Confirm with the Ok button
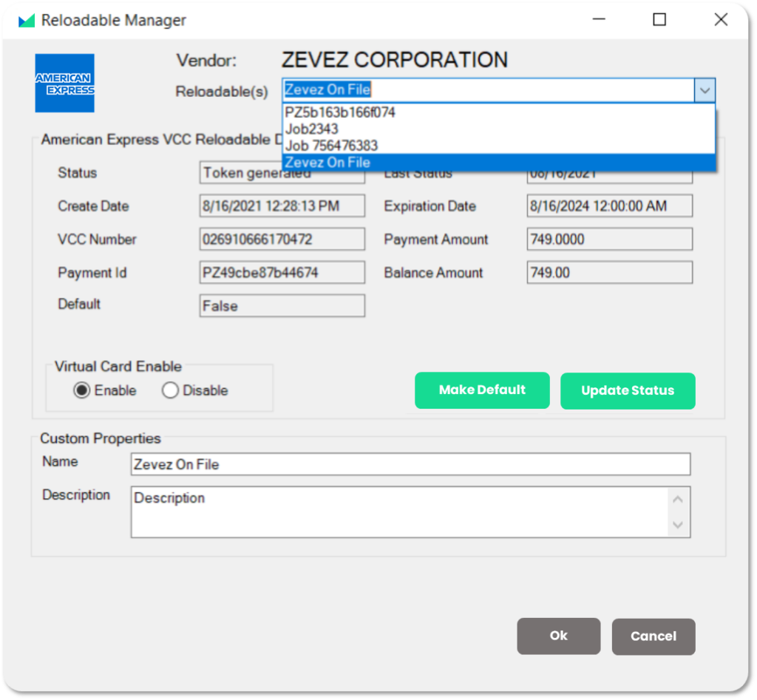Screen dimensions: 757x700 559,636
